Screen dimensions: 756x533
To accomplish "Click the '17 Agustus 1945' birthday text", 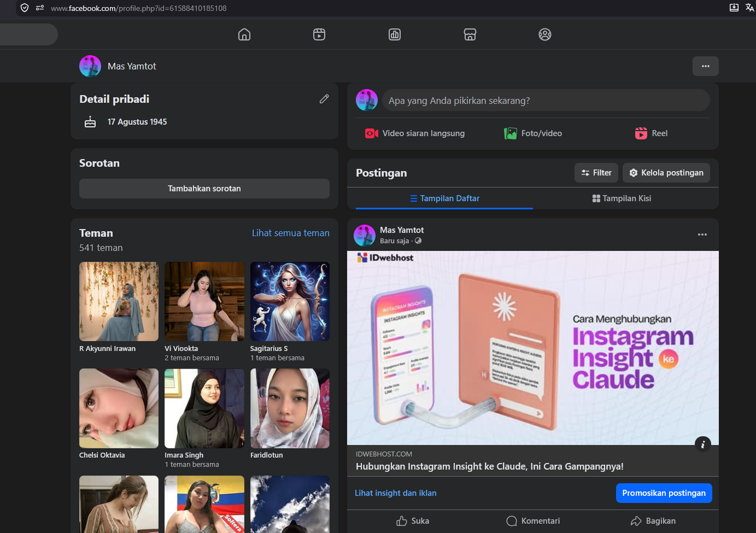I will point(137,122).
